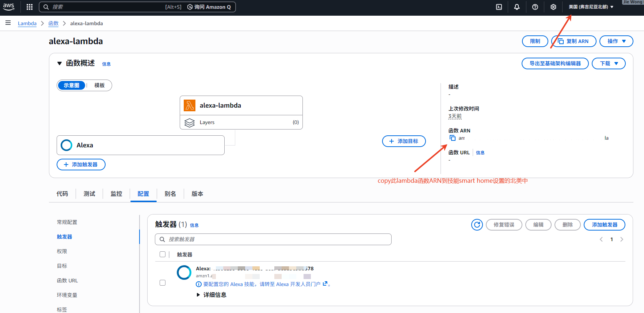Viewport: 644px width, 313px height.
Task: Launch CloudShell terminal icon
Action: 499,7
